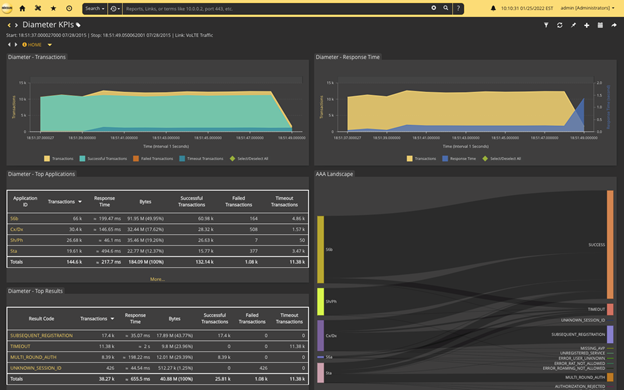Toggle Failed Transactions legend entry
624x390 pixels.
[x=153, y=158]
